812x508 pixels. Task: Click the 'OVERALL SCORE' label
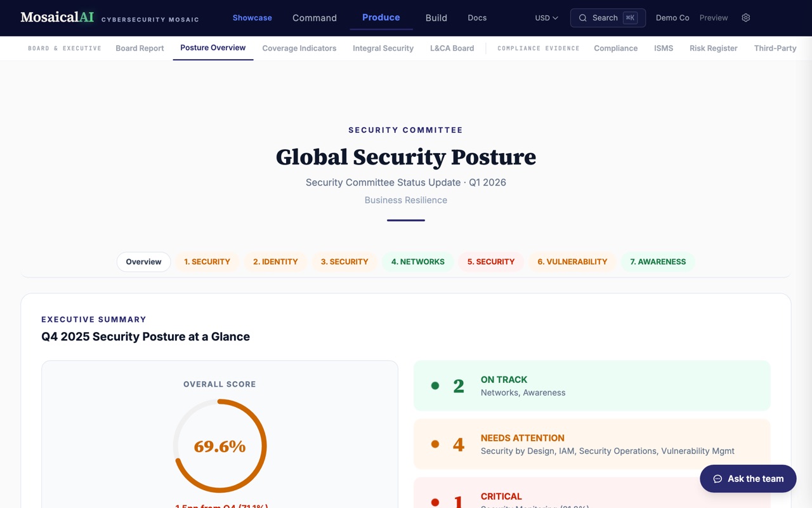[x=219, y=384]
